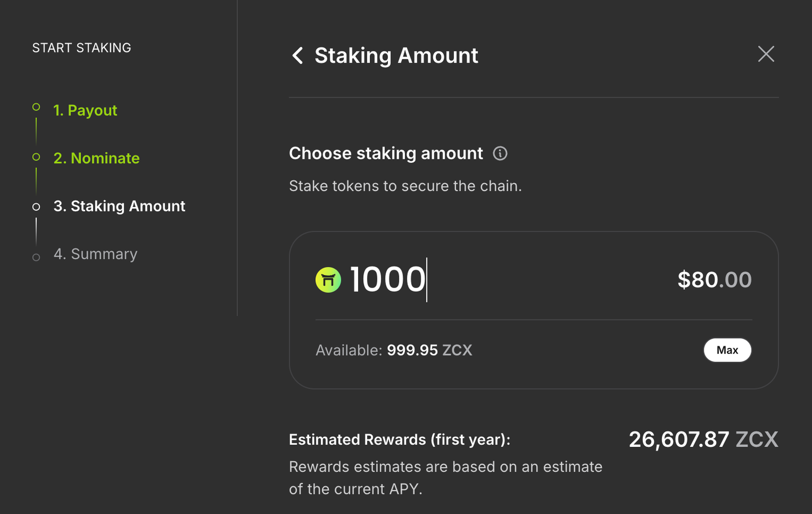This screenshot has height=514, width=812.
Task: Collapse step 4. Summary in sidebar
Action: tap(95, 254)
